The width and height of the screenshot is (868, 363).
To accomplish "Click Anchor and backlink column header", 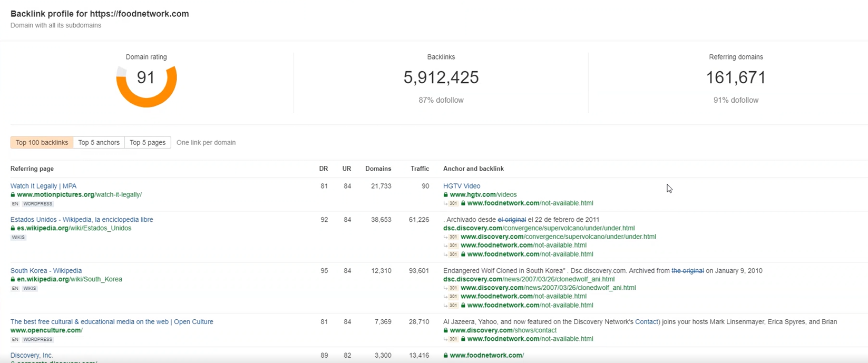I will pyautogui.click(x=473, y=169).
